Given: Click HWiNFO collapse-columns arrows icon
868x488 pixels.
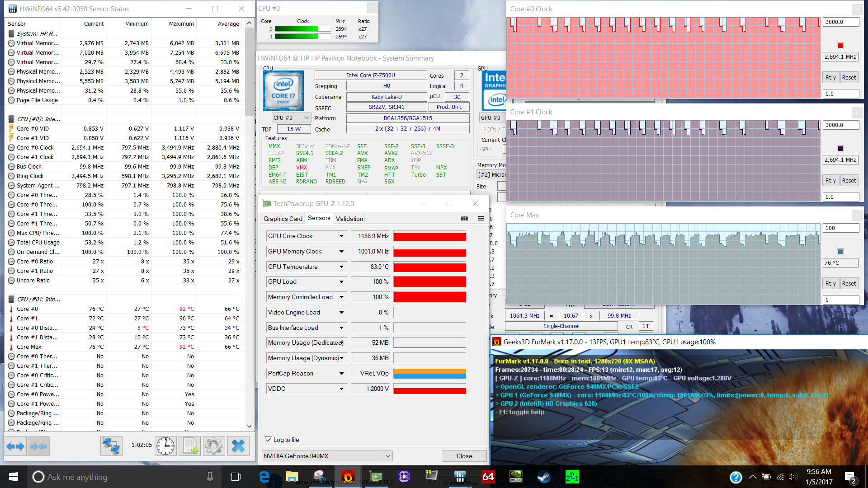Looking at the screenshot, I should pos(38,446).
